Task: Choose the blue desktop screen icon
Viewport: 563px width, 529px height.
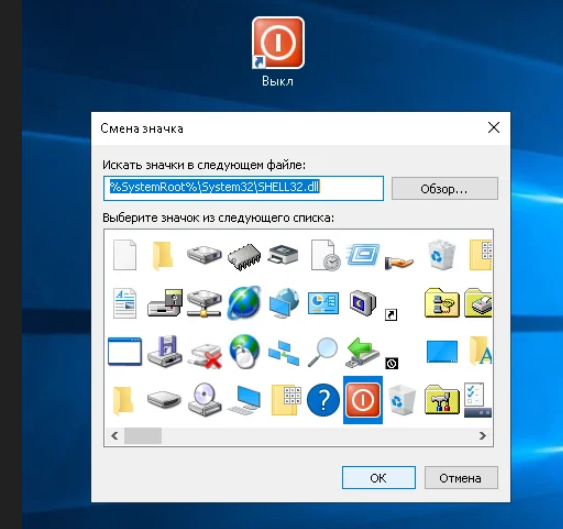Action: [442, 351]
